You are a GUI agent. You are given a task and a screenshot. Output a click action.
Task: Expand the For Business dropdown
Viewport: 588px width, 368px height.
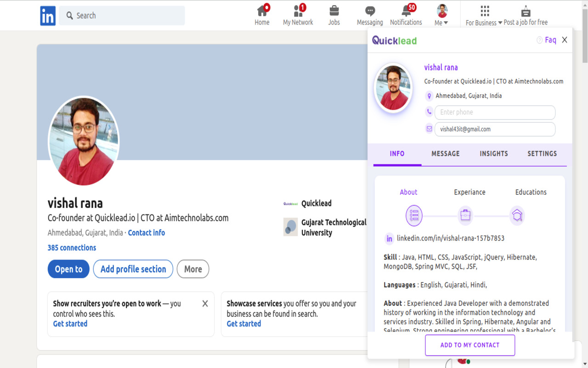(x=484, y=23)
